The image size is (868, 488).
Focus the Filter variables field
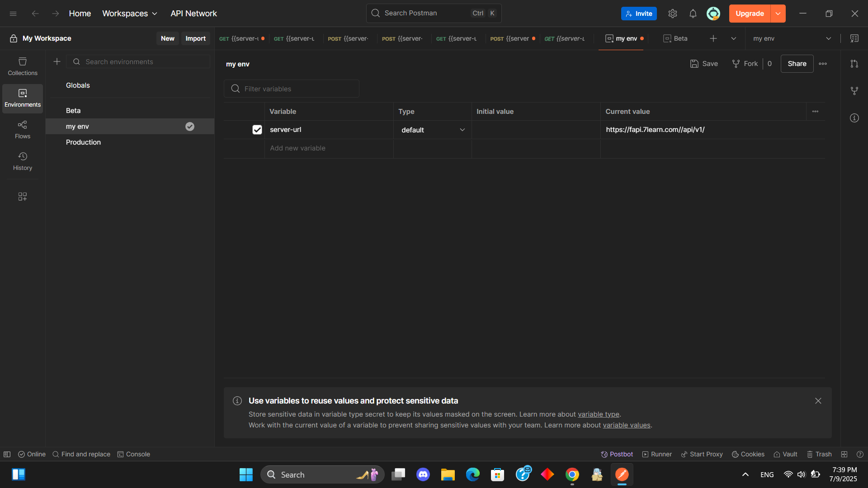pos(292,89)
